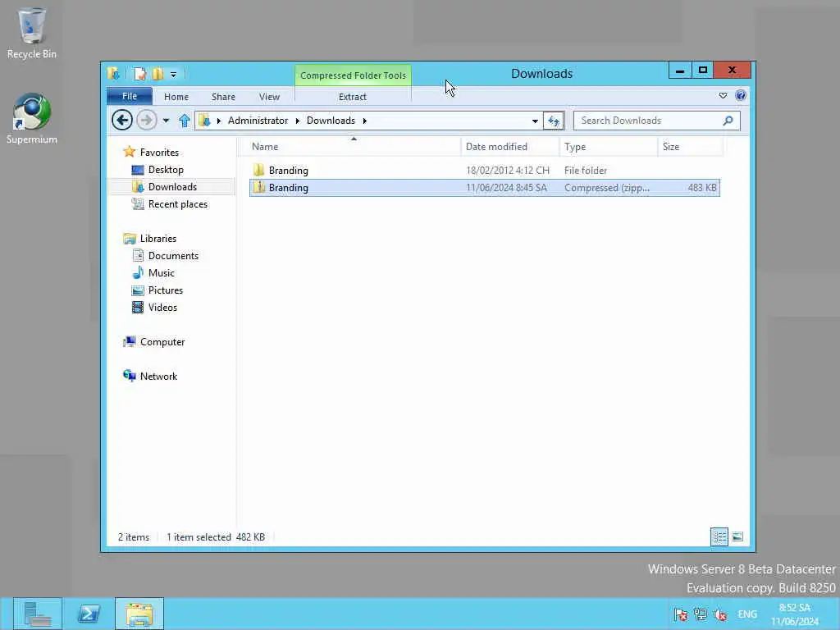Select Network in the navigation pane
The width and height of the screenshot is (840, 630).
click(x=158, y=376)
